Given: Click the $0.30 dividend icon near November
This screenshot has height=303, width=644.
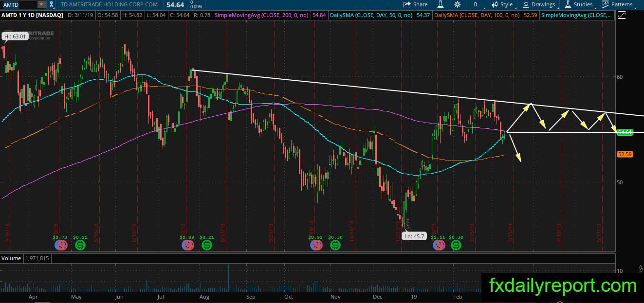Looking at the screenshot, I should (x=335, y=245).
